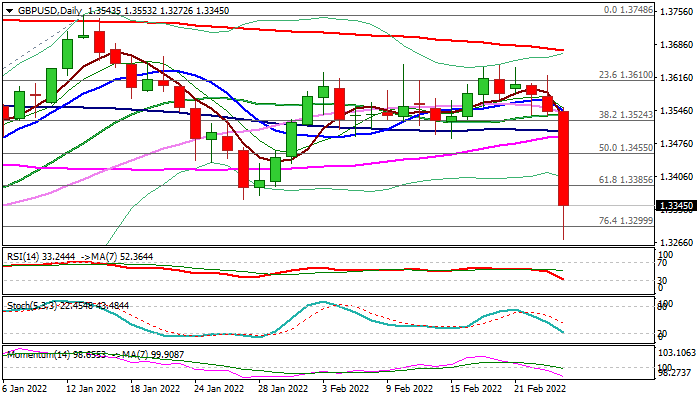The width and height of the screenshot is (700, 400).
Task: Click the 38.2 Fibonacci label 1.35243
Action: [x=626, y=115]
